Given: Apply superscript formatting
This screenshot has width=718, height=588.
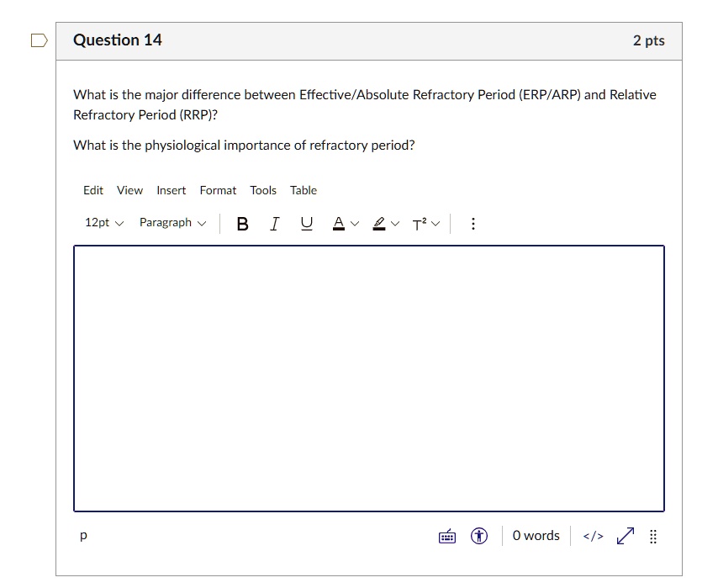Looking at the screenshot, I should [420, 223].
